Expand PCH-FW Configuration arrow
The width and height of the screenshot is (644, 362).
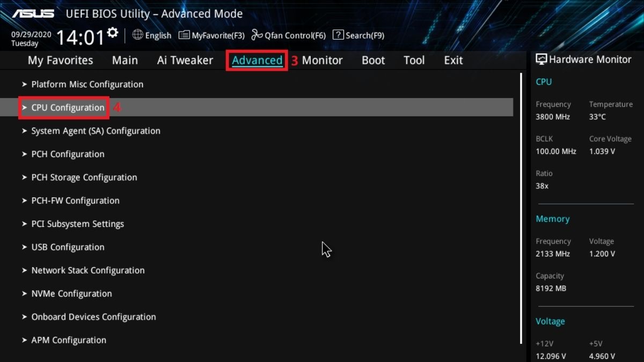(25, 201)
